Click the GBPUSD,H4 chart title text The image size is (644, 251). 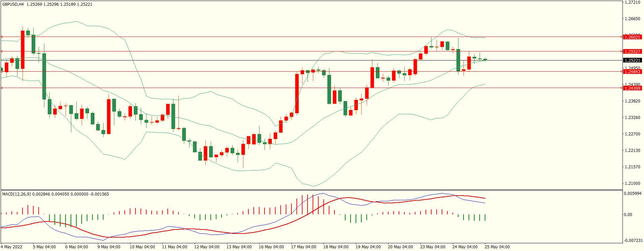(13, 4)
